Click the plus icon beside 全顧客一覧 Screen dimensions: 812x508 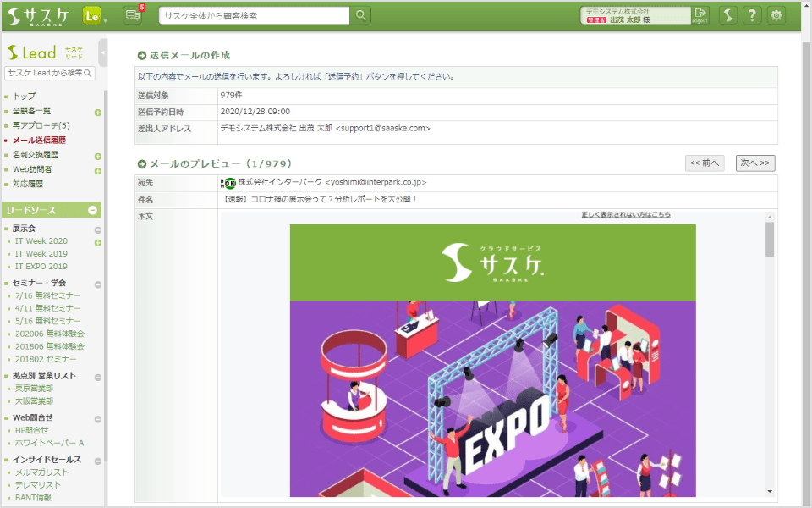(98, 113)
